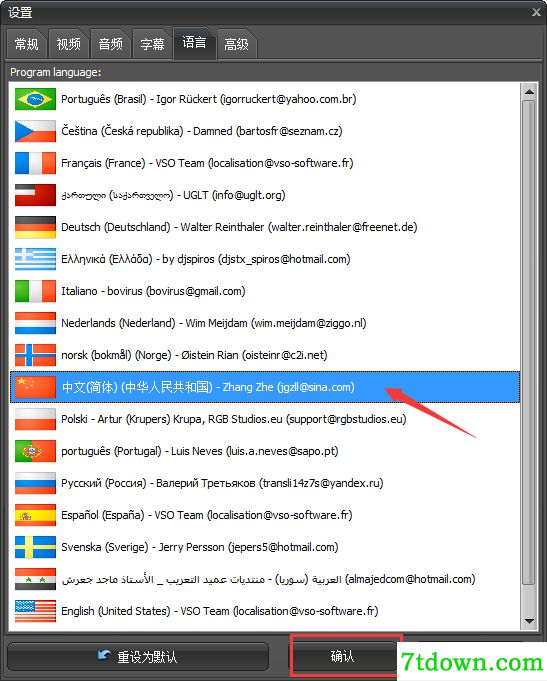Screen dimensions: 547x681
Task: Click the scrollbar down arrow
Action: click(529, 621)
